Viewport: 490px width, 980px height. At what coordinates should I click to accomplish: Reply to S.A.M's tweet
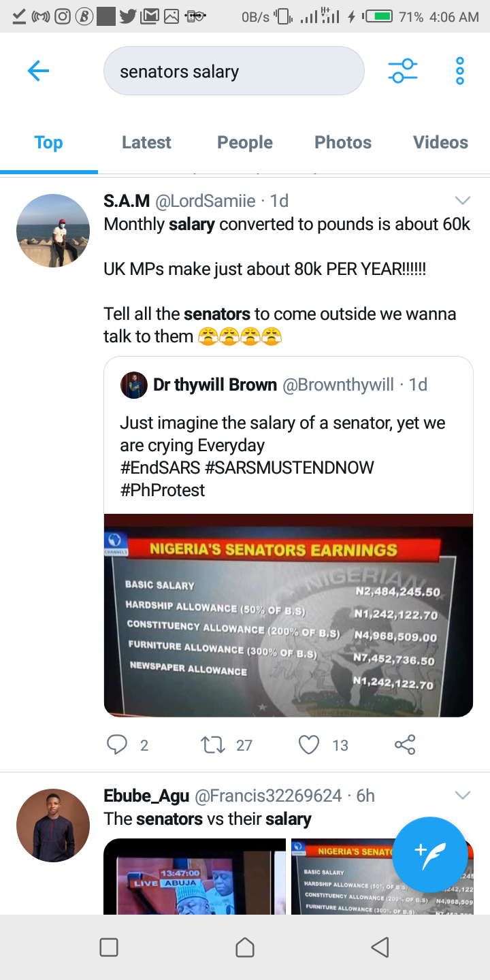pos(117,745)
